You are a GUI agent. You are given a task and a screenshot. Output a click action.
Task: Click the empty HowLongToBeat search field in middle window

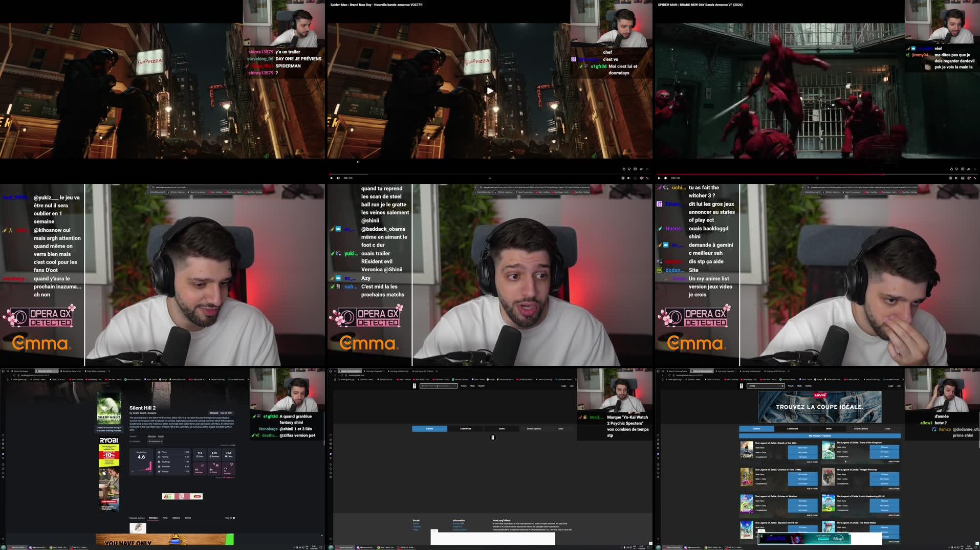(x=439, y=386)
